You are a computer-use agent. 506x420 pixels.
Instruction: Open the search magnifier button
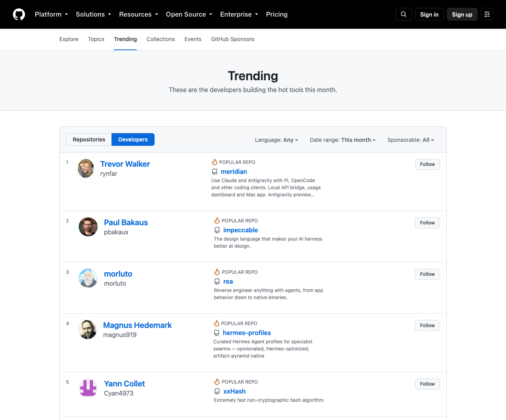[404, 14]
